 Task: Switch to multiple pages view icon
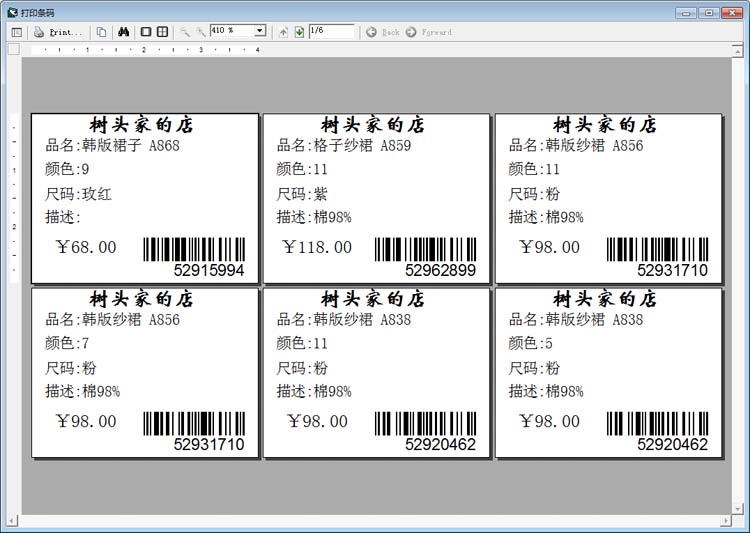[163, 32]
